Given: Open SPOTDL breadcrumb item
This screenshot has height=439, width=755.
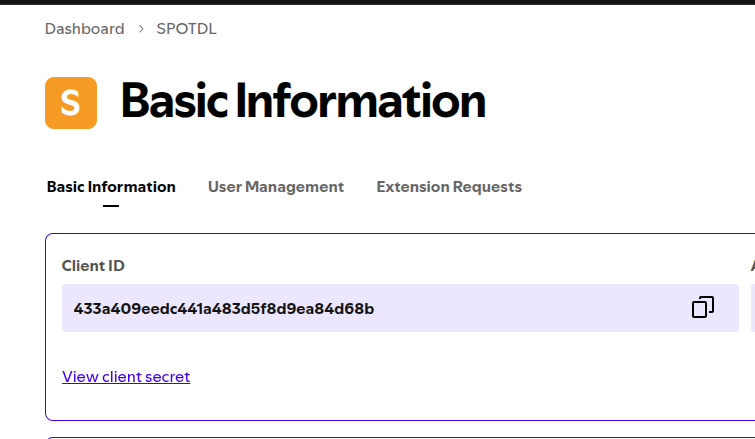Looking at the screenshot, I should point(186,29).
